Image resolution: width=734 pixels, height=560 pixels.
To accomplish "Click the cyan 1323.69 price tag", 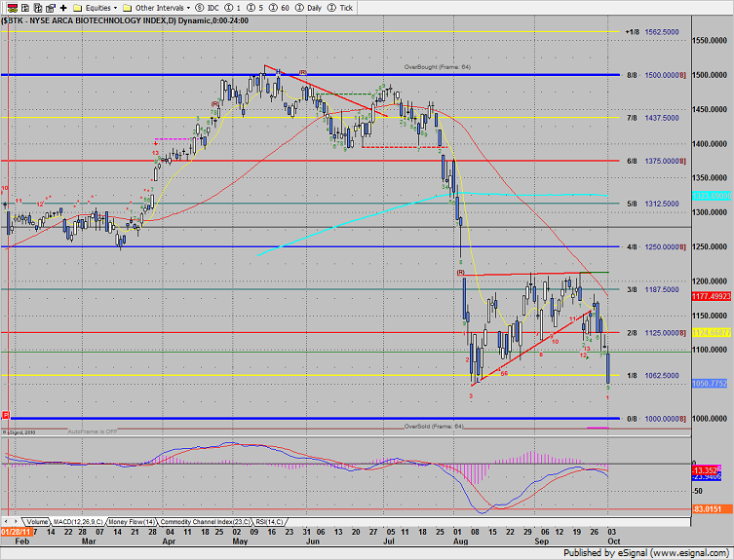I will pos(711,196).
